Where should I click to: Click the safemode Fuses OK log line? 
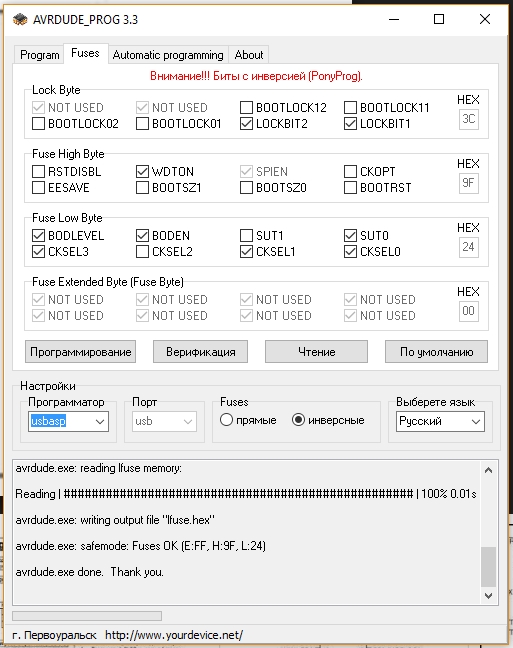click(141, 546)
